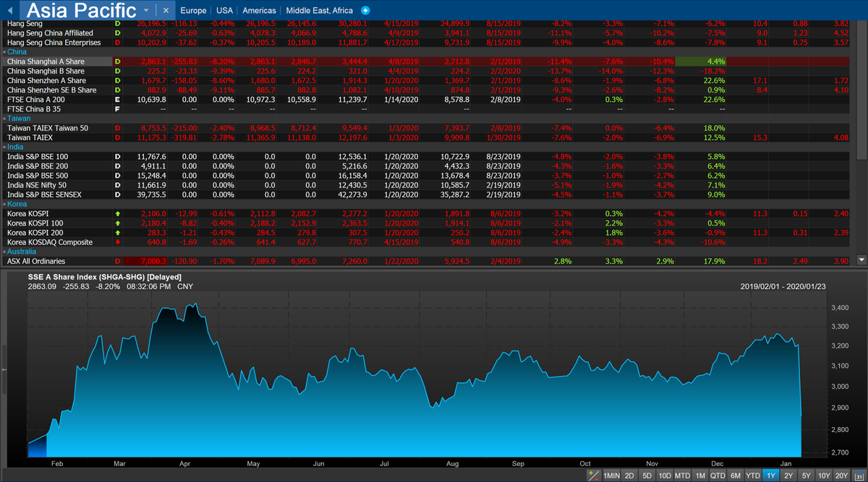This screenshot has height=482, width=868.
Task: Click the red D icon for Hang Seng China Enterprises
Action: click(x=118, y=43)
